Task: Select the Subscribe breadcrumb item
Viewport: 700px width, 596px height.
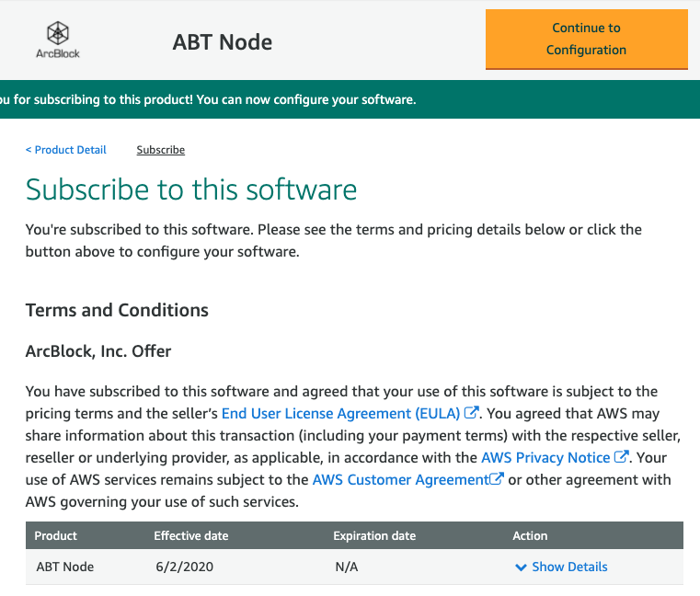Action: coord(161,150)
